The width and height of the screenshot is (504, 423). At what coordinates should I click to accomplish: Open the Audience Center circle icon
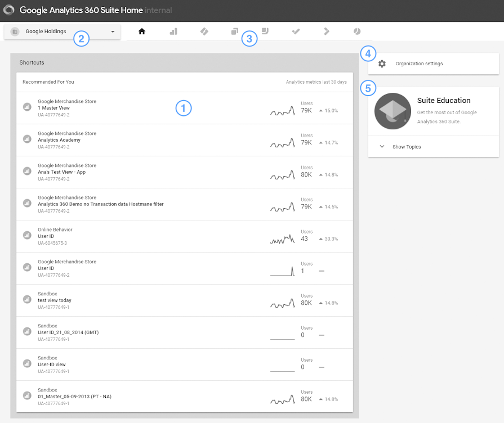[357, 31]
